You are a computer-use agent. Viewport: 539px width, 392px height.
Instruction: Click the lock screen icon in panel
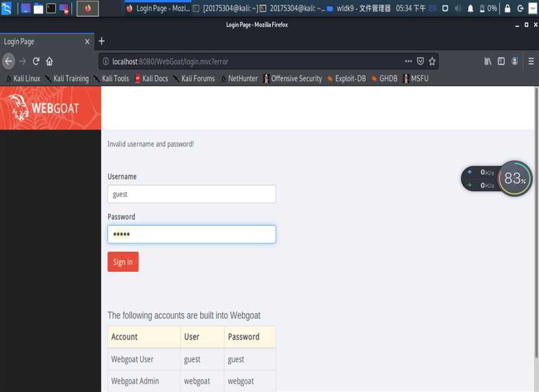click(508, 8)
